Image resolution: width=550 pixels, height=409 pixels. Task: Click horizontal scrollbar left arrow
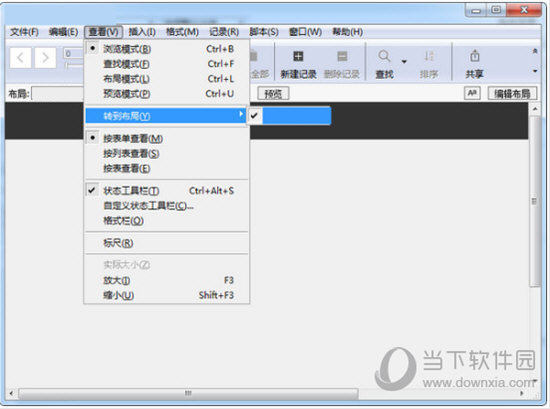11,393
